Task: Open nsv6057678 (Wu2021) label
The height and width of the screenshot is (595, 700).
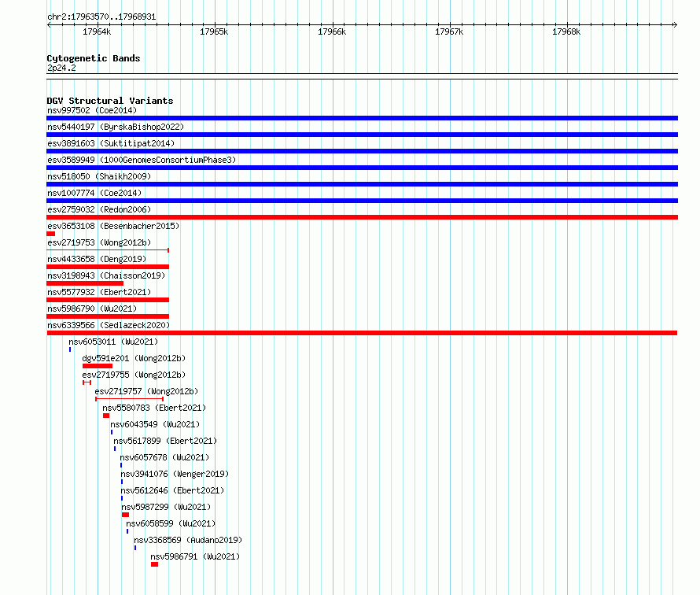Action: tap(164, 457)
